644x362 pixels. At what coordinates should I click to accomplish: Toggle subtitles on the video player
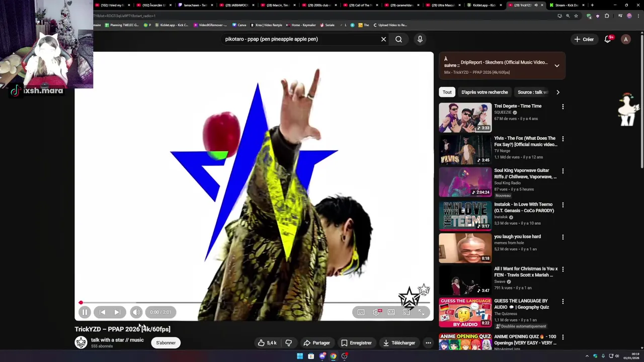361,312
